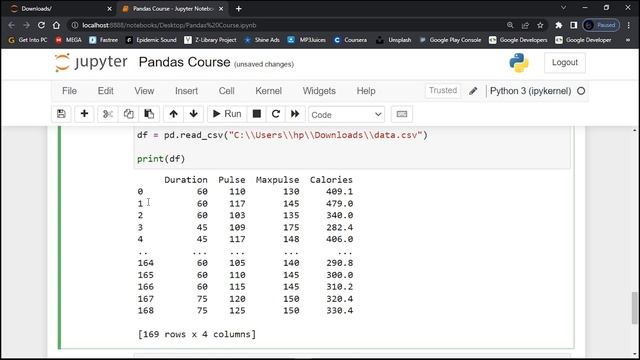Show more bookmarks overflow chevron
Screen dimensions: 640x360
coord(628,40)
